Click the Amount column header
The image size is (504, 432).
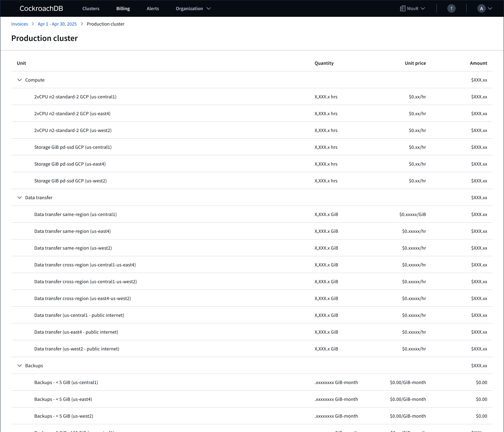[478, 63]
